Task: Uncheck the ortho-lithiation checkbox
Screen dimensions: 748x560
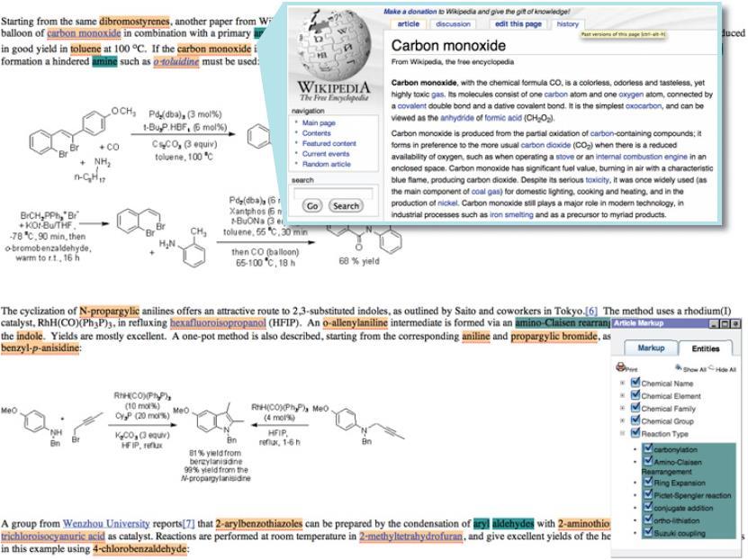Action: (648, 519)
